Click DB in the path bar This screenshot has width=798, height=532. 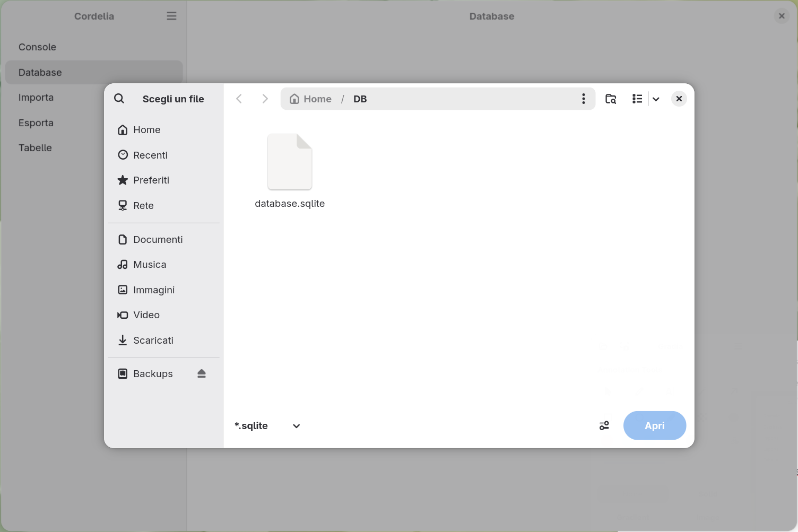tap(360, 99)
